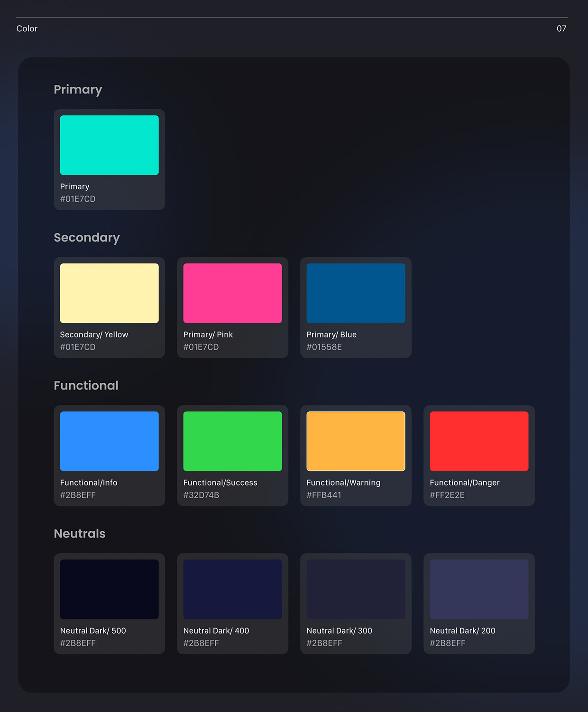Click hex code under Neutral Dark/ 300
This screenshot has height=712, width=588.
coord(324,643)
